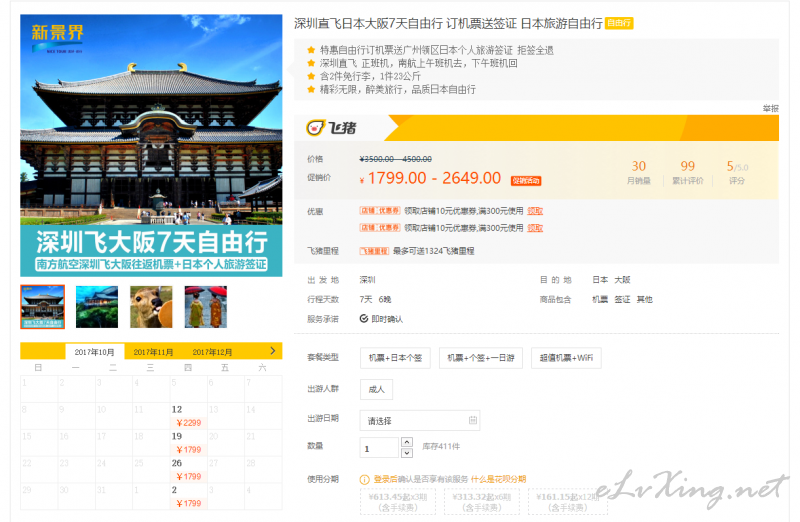Select the temple thumbnail image
Viewport: 800px width, 522px height.
(42, 307)
